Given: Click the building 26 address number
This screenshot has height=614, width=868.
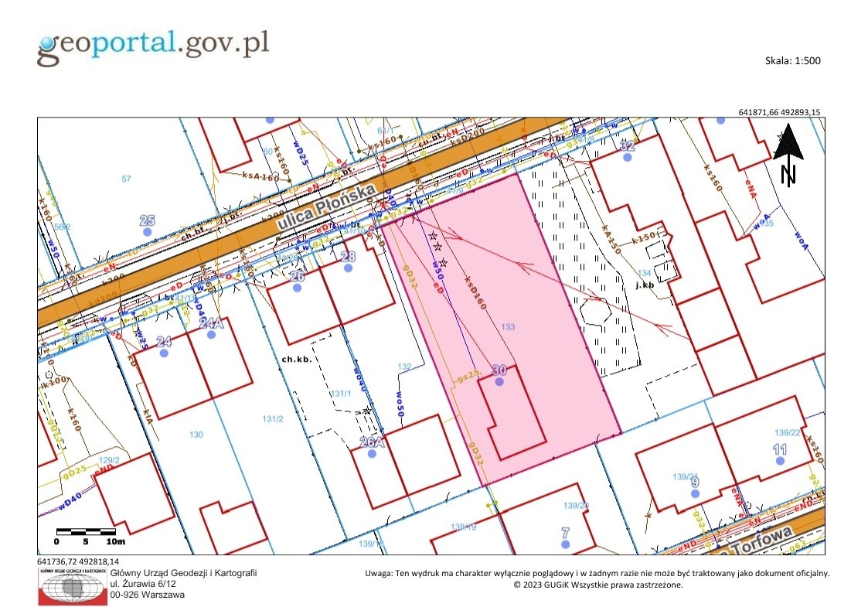Looking at the screenshot, I should click(x=298, y=276).
